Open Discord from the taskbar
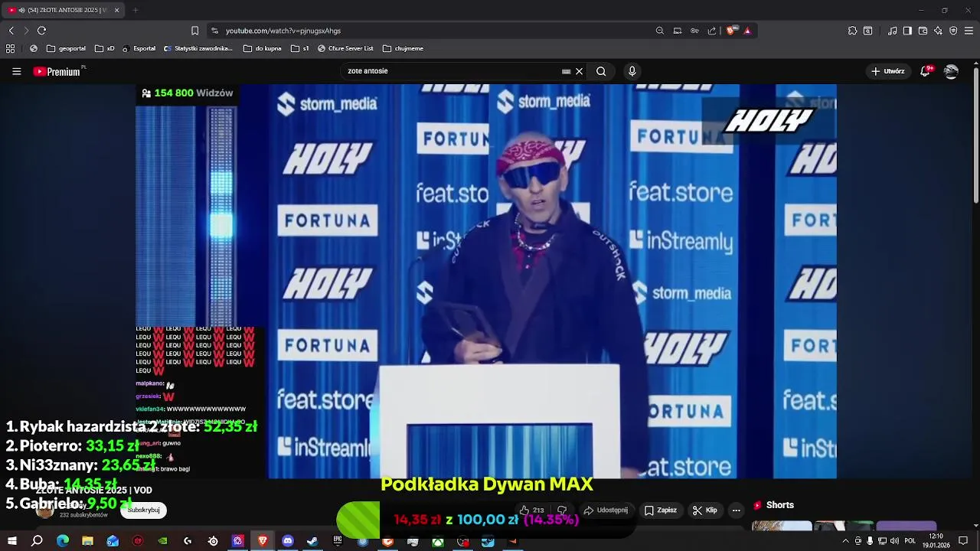The height and width of the screenshot is (551, 980). [288, 541]
